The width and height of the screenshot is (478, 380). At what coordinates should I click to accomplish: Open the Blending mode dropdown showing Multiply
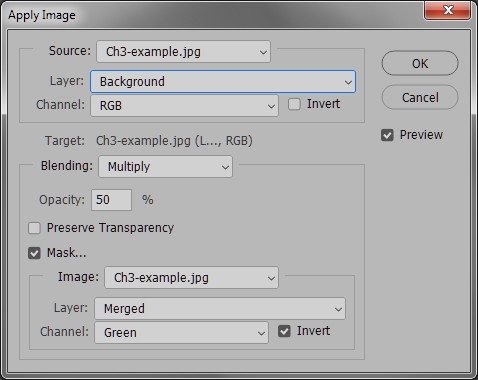[x=165, y=167]
